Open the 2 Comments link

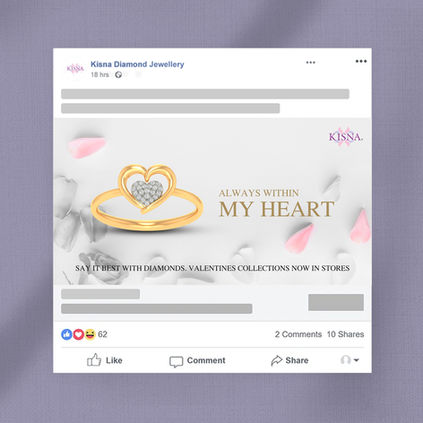click(298, 334)
